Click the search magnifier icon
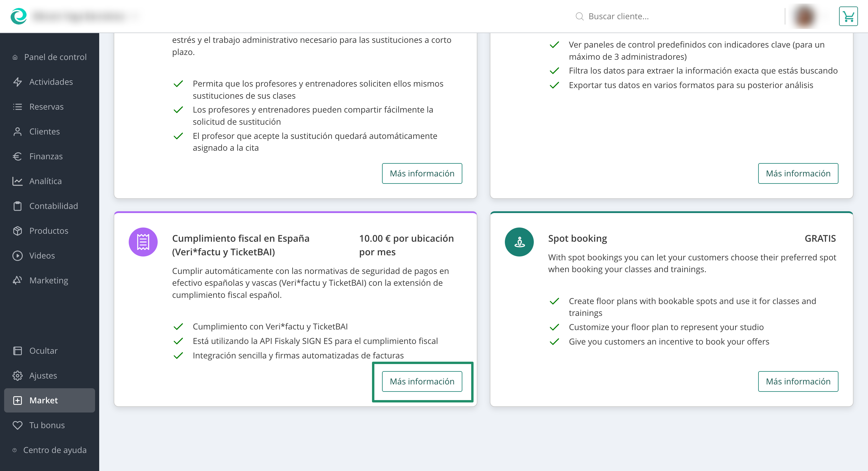The image size is (868, 471). click(x=579, y=16)
